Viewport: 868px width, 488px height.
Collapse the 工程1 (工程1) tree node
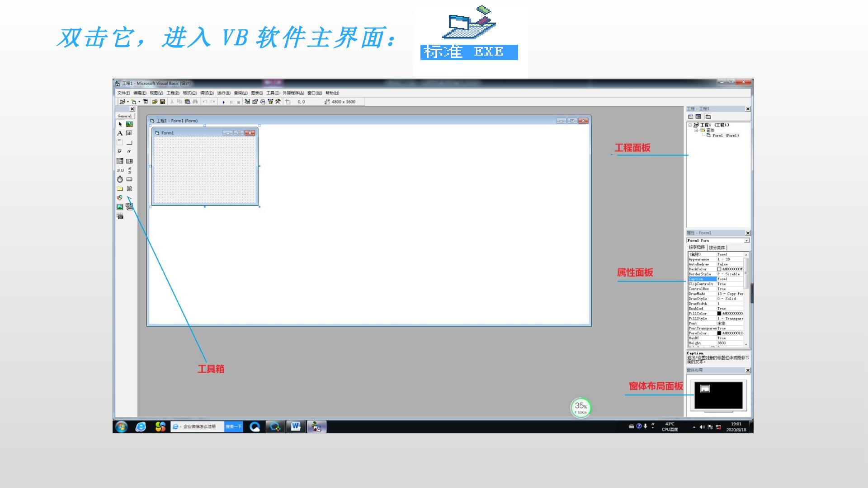[690, 125]
